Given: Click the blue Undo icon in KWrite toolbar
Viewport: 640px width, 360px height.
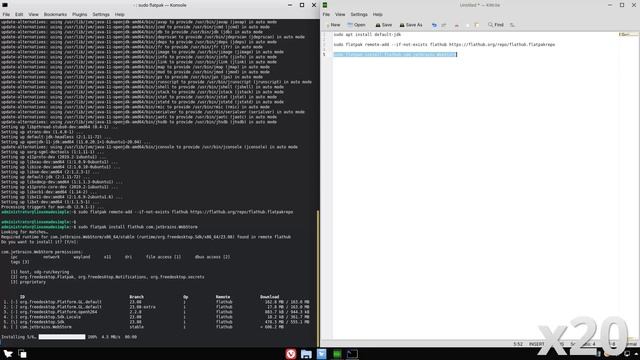Looking at the screenshot, I should click(434, 25).
